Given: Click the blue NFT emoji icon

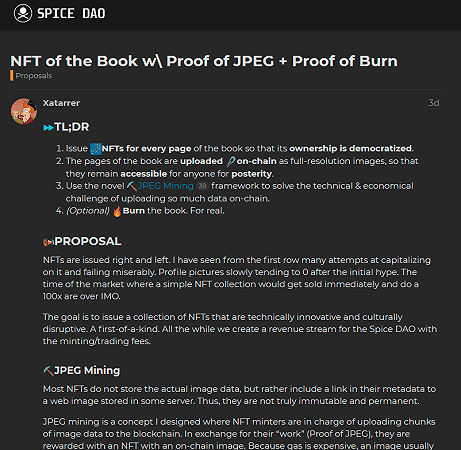Looking at the screenshot, I should pos(96,149).
